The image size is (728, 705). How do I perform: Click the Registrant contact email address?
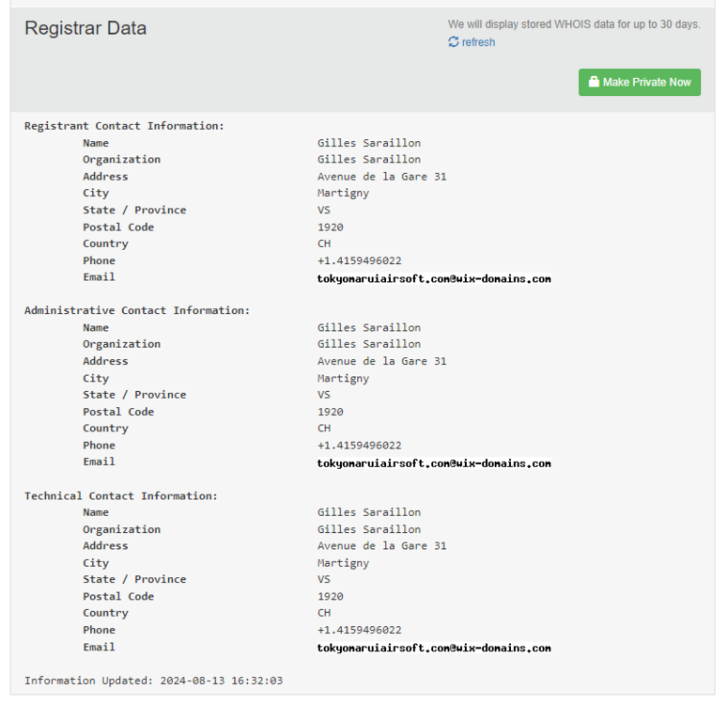pyautogui.click(x=434, y=279)
